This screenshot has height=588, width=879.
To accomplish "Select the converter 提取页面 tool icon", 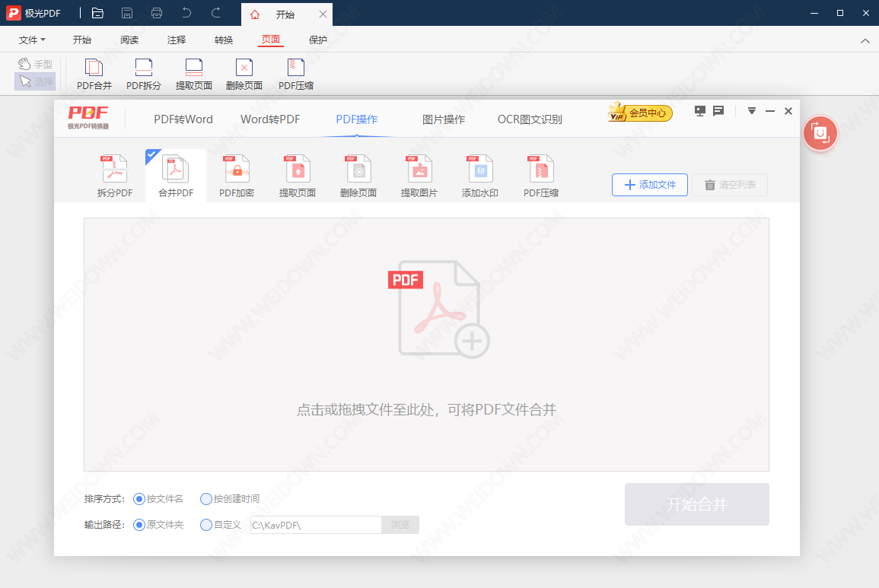I will (298, 176).
